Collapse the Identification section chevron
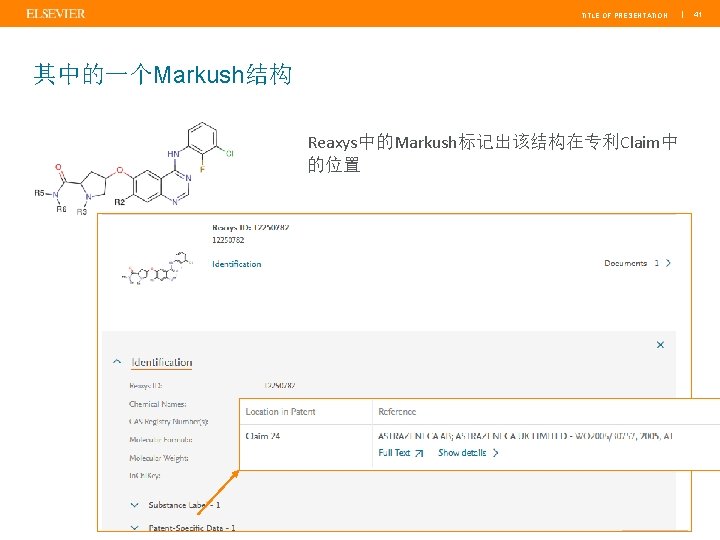The image size is (720, 540). coord(117,362)
